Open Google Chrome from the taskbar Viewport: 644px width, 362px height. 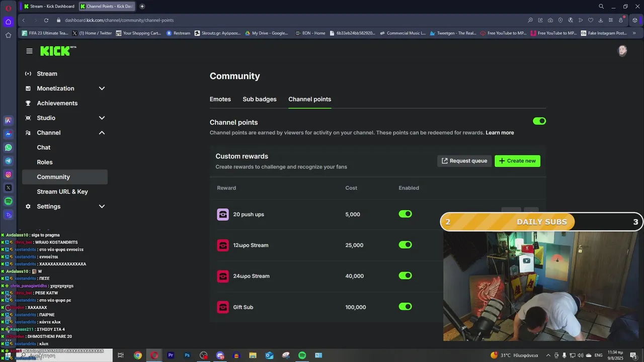click(137, 355)
